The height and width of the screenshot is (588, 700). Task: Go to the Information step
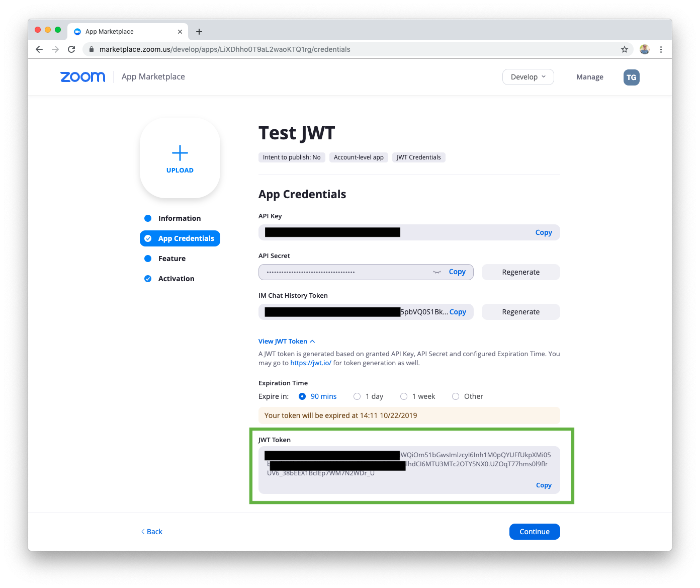coord(180,218)
